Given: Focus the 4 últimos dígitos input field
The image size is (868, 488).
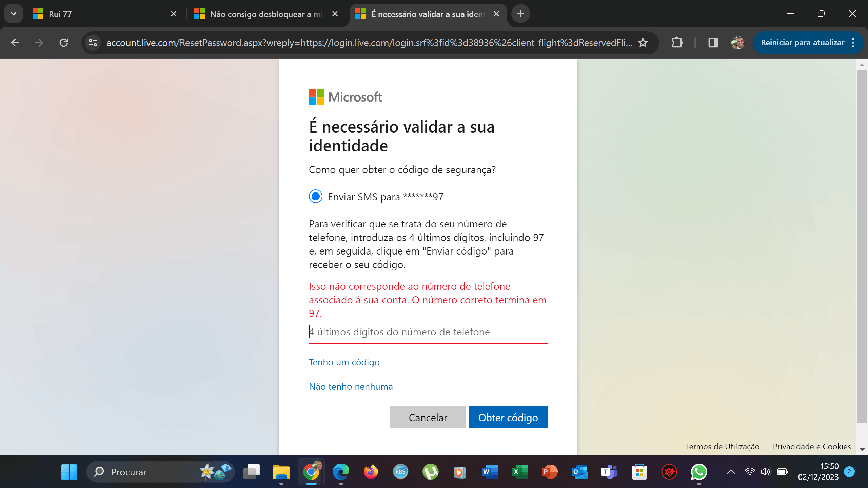Looking at the screenshot, I should [428, 332].
